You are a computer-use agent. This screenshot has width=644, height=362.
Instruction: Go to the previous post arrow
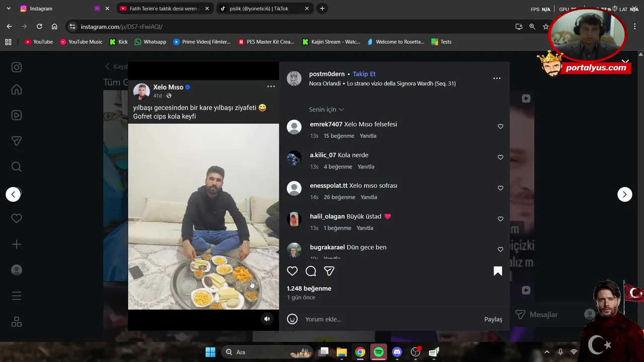[13, 194]
